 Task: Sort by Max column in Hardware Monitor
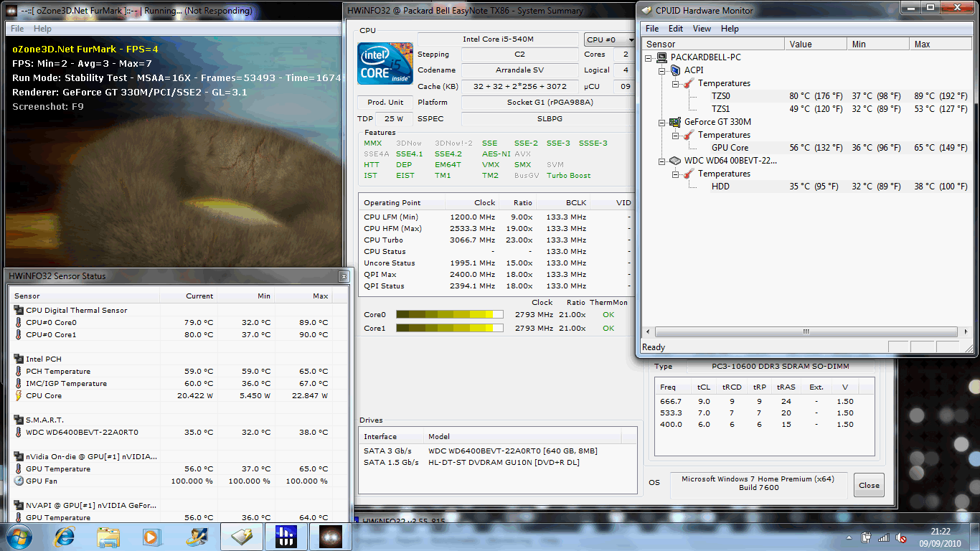pos(941,44)
